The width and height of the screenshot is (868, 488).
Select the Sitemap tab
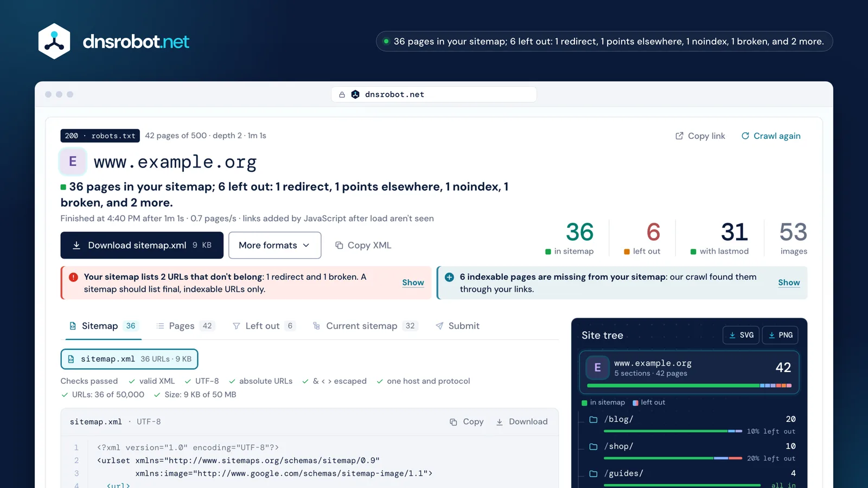[x=103, y=326]
